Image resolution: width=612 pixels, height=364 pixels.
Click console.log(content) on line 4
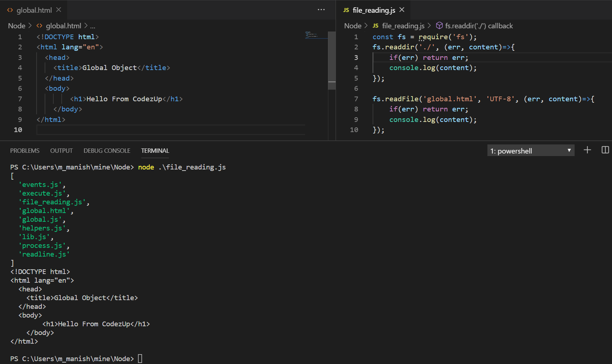[433, 68]
